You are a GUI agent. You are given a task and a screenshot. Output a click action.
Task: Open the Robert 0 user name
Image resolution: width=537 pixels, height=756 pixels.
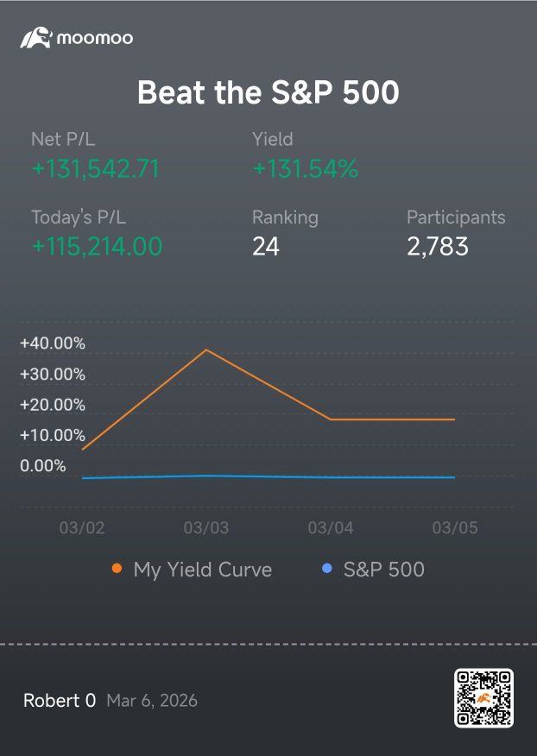click(x=60, y=700)
